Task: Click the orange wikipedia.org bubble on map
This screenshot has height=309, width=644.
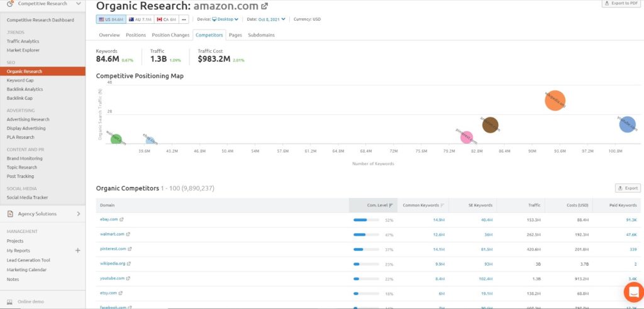Action: [555, 100]
